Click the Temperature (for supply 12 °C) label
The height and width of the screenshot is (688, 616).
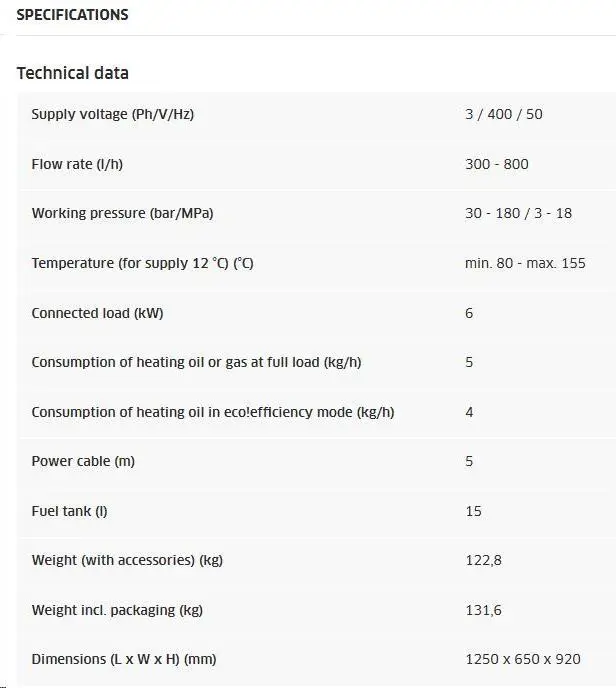[x=143, y=263]
